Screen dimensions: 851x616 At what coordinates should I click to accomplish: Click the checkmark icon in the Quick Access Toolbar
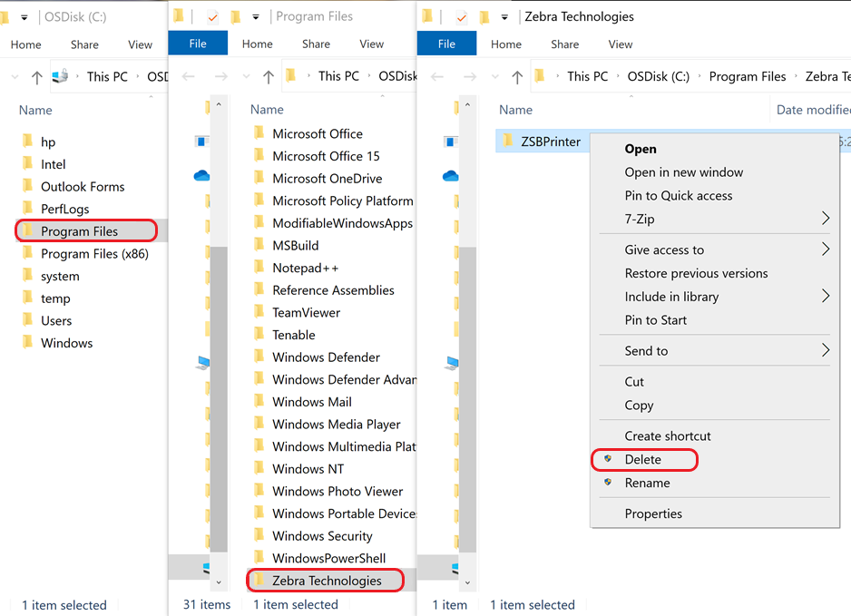461,16
